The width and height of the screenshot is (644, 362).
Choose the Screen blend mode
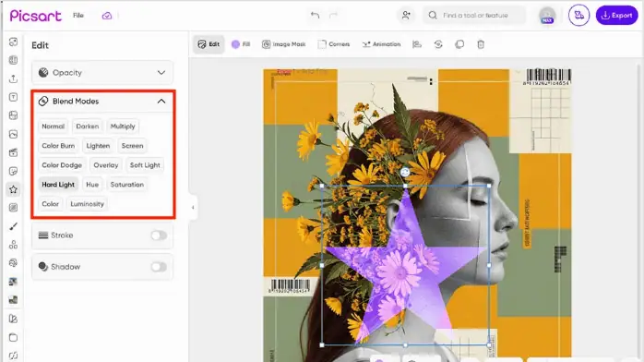[132, 146]
